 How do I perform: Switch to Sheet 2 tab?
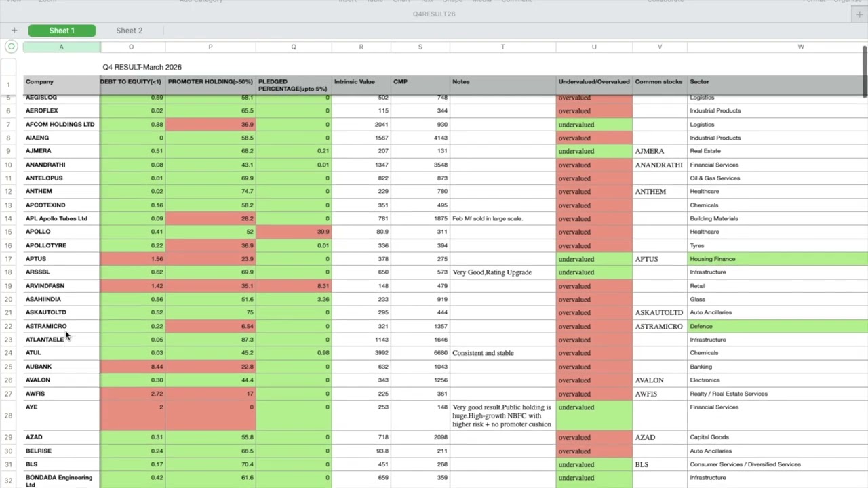click(x=130, y=30)
